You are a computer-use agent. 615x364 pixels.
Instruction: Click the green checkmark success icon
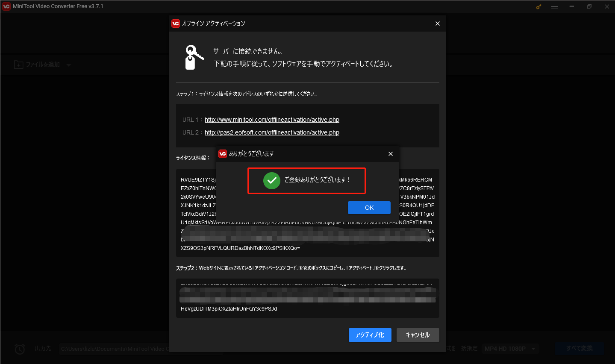coord(271,181)
